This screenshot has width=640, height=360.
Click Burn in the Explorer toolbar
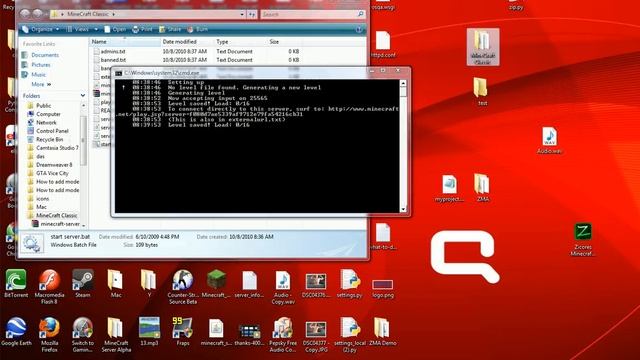(197, 29)
